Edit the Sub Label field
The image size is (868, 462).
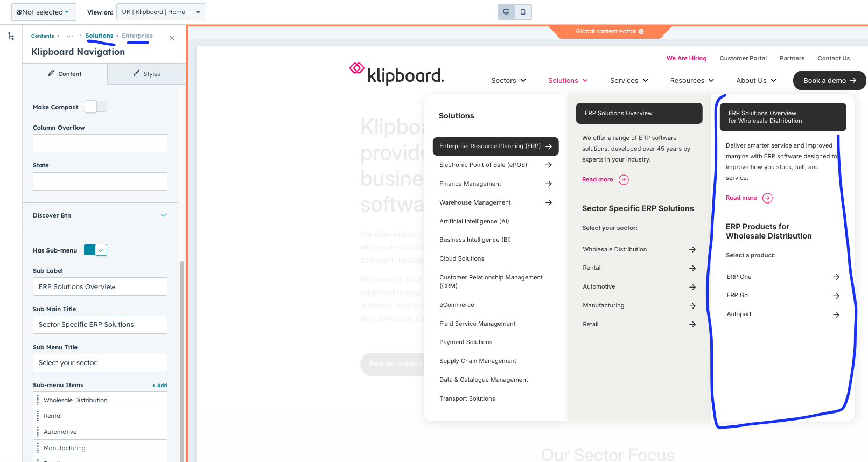click(100, 286)
